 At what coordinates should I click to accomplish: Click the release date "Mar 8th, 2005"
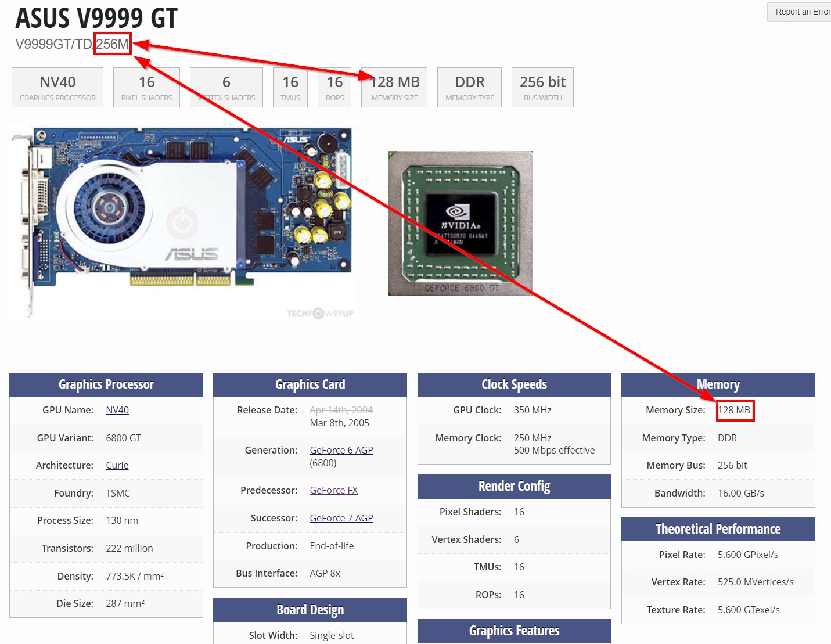click(340, 423)
